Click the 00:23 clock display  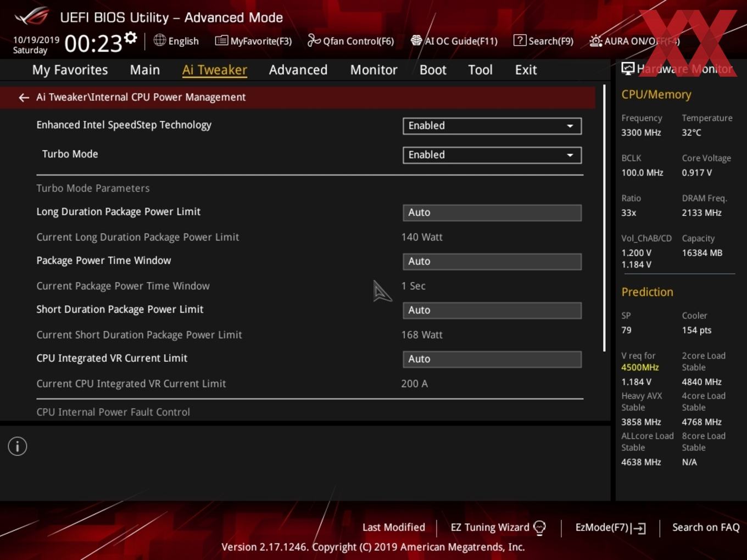click(93, 43)
